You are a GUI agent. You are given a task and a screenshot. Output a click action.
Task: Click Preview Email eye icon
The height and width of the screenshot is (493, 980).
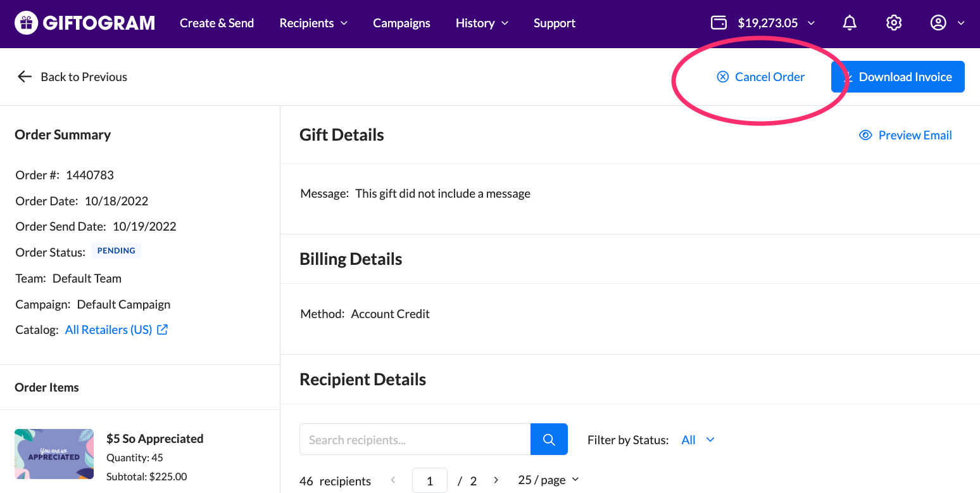pyautogui.click(x=865, y=135)
